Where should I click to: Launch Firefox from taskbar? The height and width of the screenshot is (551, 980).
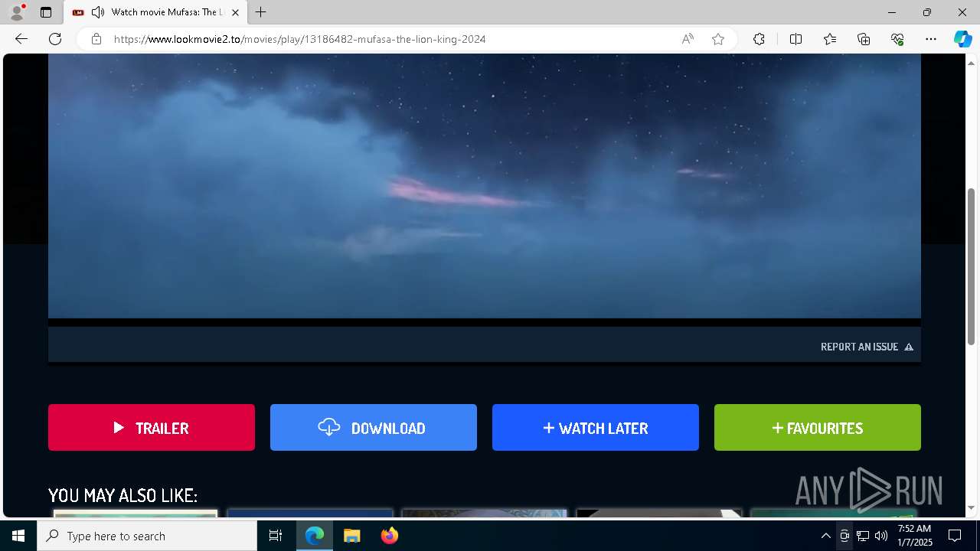[389, 536]
